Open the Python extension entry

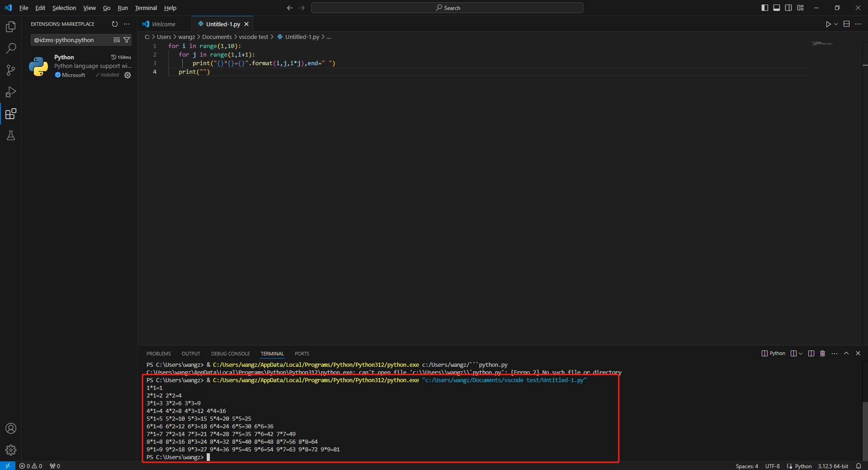[80, 66]
